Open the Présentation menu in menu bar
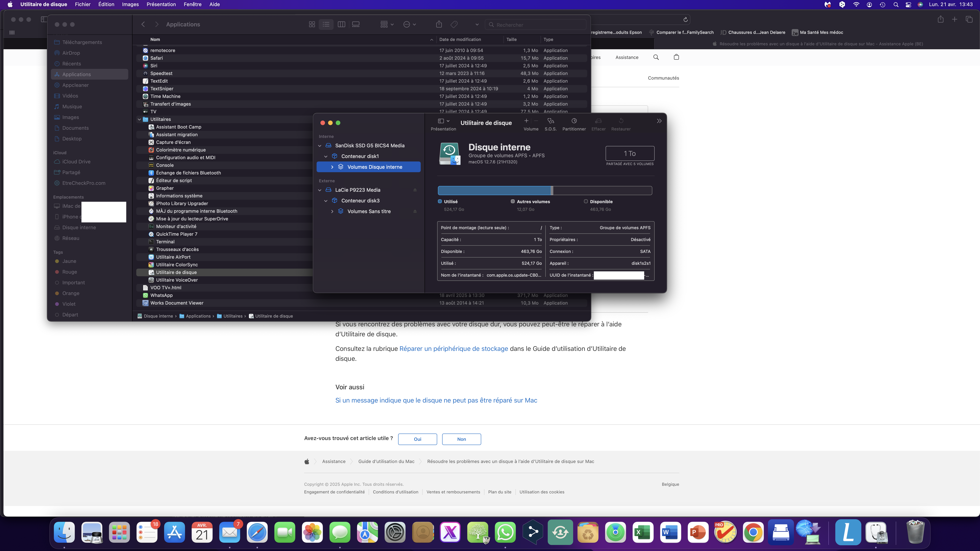 (x=161, y=5)
